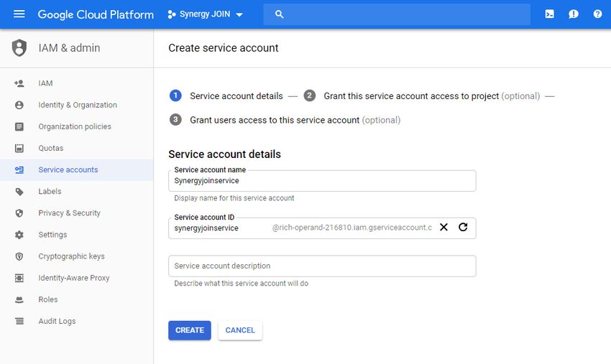The width and height of the screenshot is (611, 364).
Task: Clear the service account ID with X icon
Action: pos(444,227)
